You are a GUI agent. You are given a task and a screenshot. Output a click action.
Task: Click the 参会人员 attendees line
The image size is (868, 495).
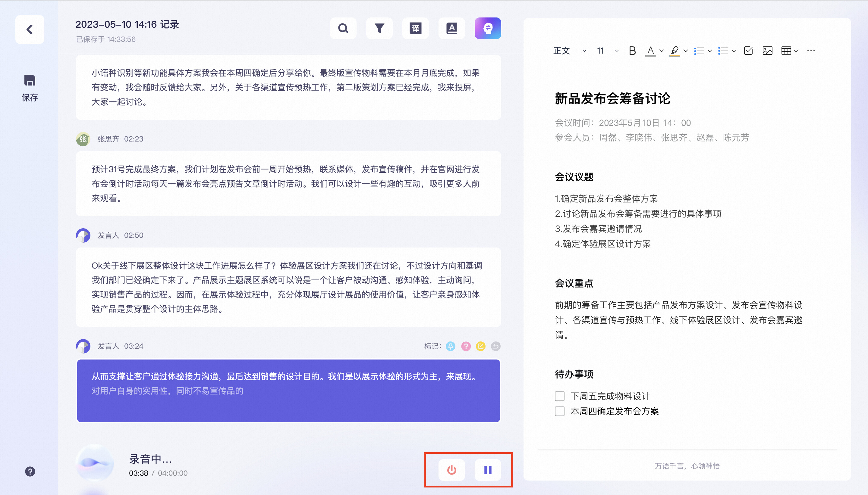click(x=652, y=138)
